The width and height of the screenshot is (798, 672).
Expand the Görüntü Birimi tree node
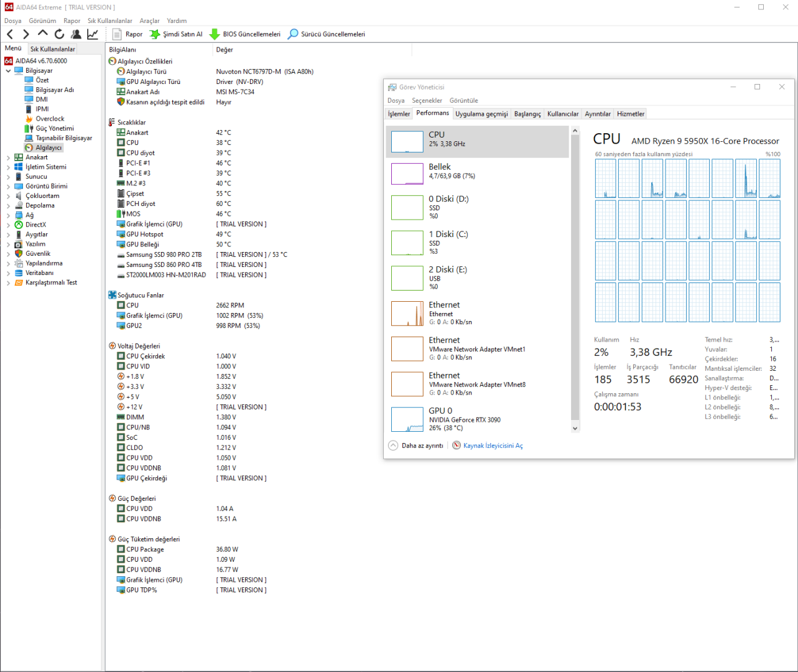[8, 186]
